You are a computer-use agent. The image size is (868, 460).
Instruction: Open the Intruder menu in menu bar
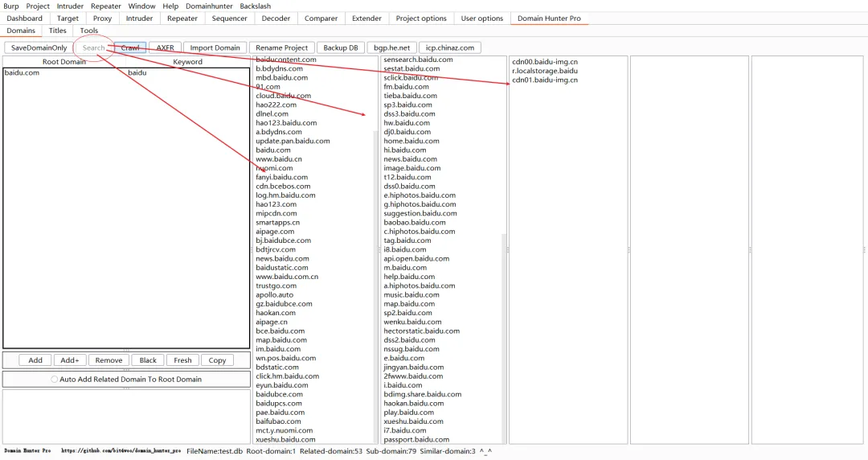click(70, 6)
